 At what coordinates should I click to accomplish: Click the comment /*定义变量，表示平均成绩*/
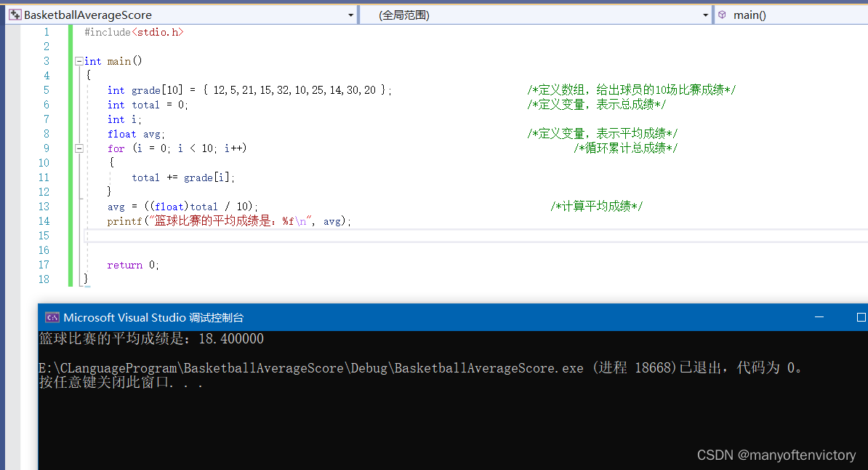[x=602, y=134]
